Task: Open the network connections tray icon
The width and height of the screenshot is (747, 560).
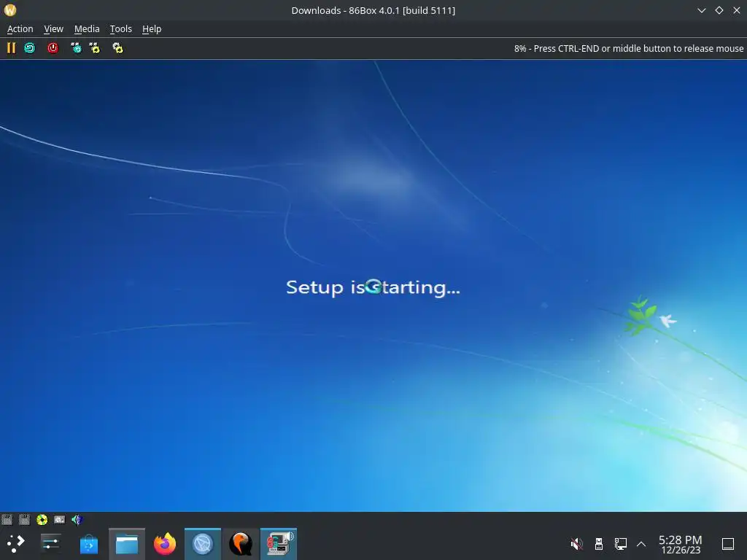Action: [620, 543]
